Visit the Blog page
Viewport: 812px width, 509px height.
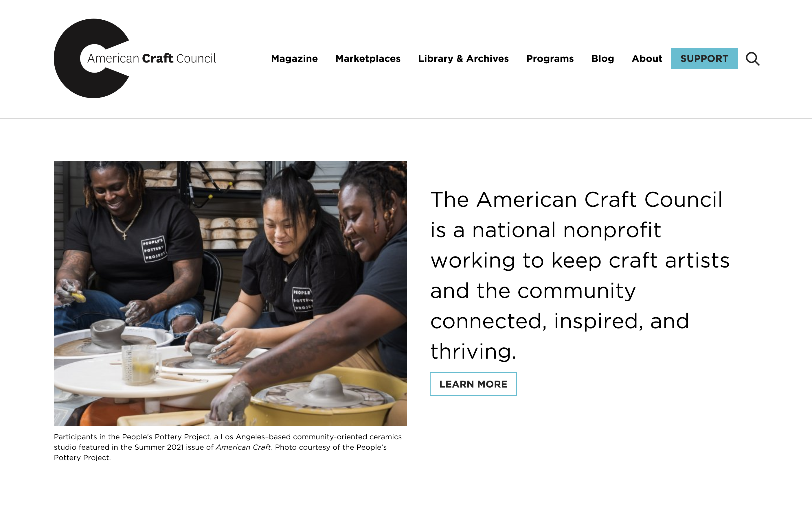pyautogui.click(x=602, y=59)
